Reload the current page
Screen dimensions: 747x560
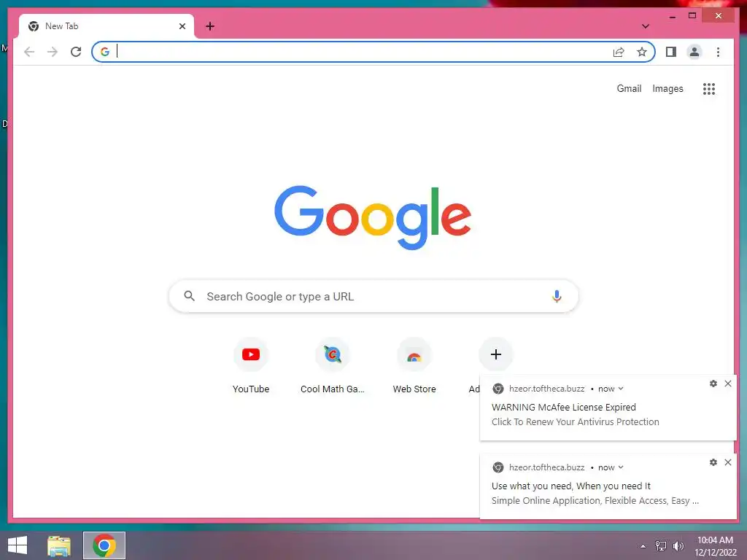76,52
